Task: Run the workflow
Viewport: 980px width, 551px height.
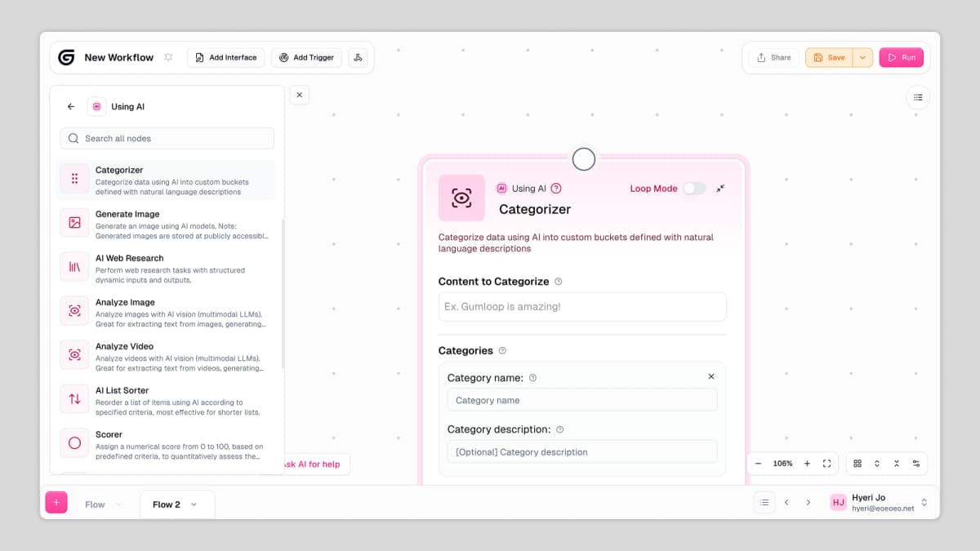Action: pos(902,58)
